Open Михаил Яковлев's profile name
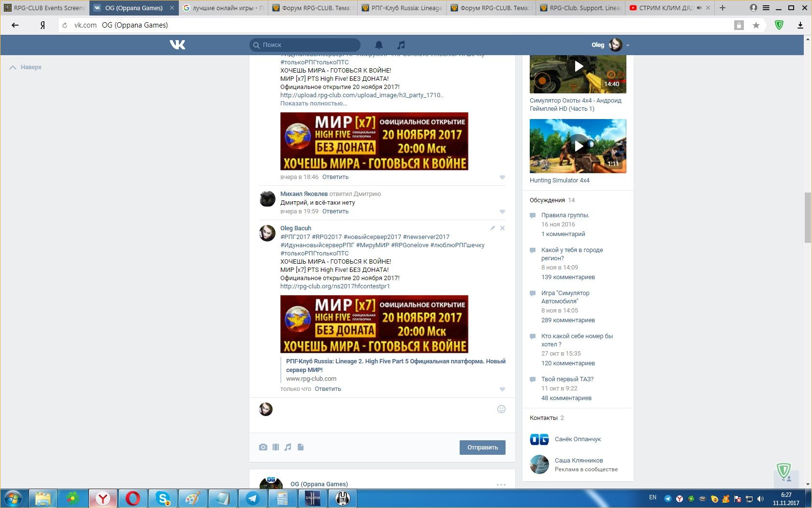The height and width of the screenshot is (508, 812). tap(304, 194)
